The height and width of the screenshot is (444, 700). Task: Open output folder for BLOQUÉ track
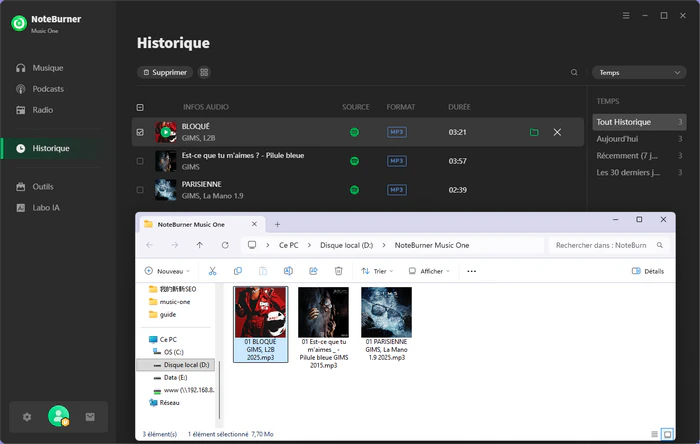tap(534, 132)
